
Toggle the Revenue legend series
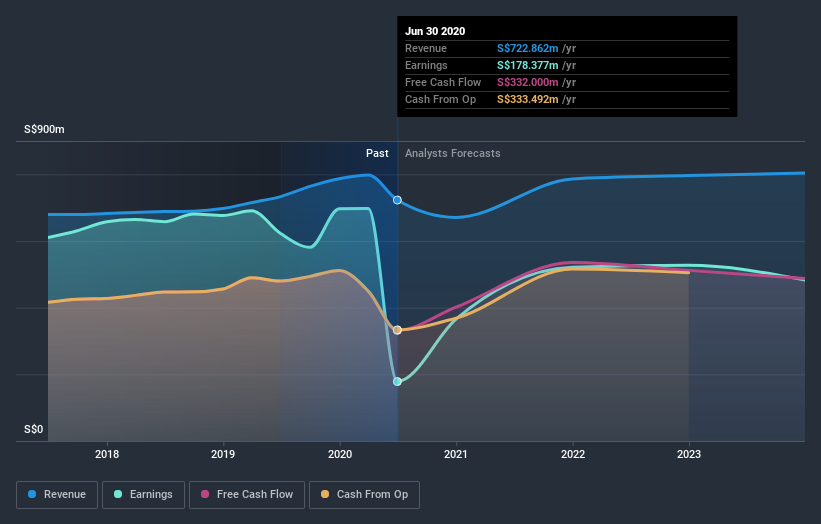(57, 495)
